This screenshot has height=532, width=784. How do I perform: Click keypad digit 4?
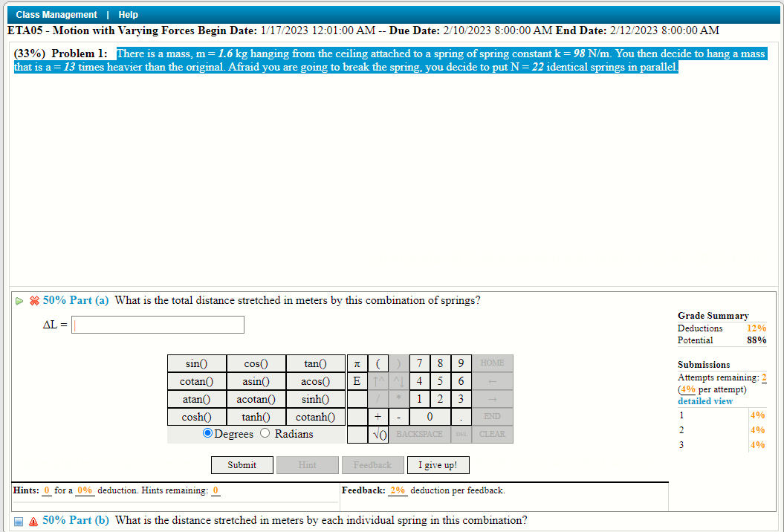(420, 381)
